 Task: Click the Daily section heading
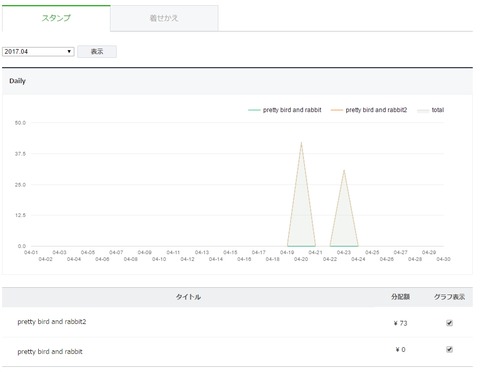(17, 81)
